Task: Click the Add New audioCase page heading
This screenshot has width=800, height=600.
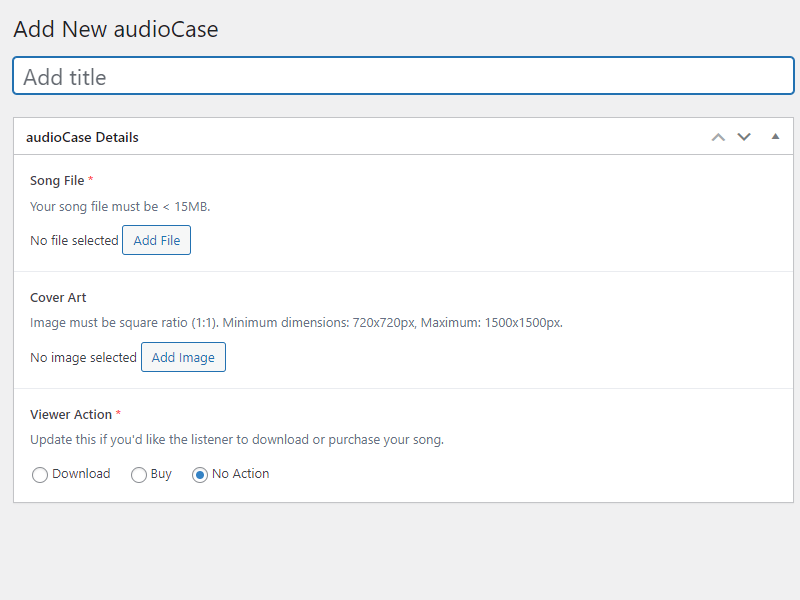Action: [x=116, y=29]
